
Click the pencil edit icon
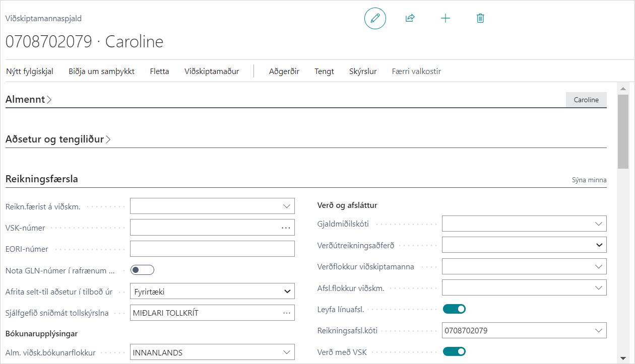[x=375, y=19]
